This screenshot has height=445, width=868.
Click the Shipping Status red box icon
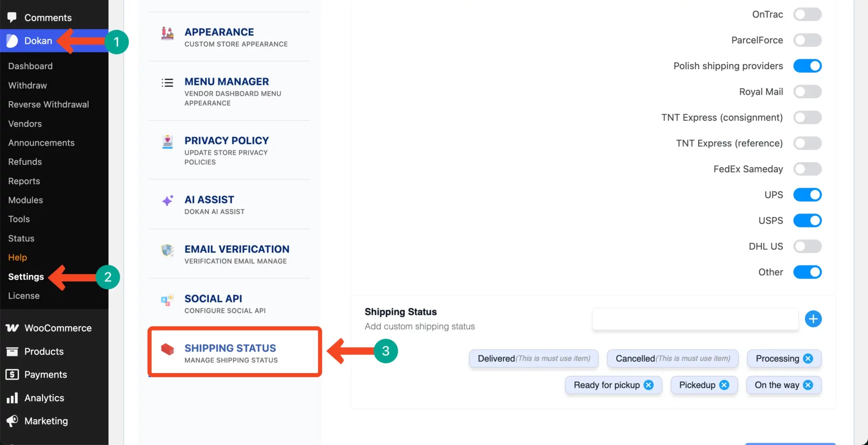[x=168, y=349]
